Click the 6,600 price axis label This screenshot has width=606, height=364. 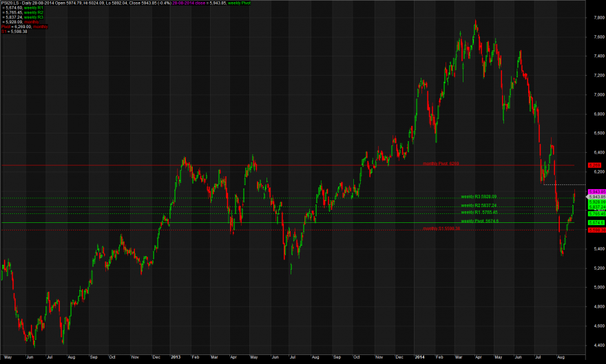point(599,133)
